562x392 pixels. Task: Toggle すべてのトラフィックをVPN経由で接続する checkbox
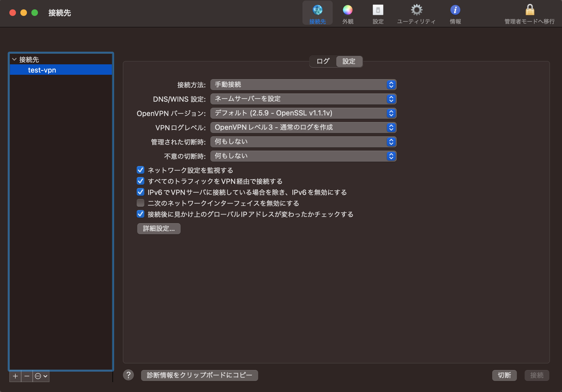click(x=140, y=181)
